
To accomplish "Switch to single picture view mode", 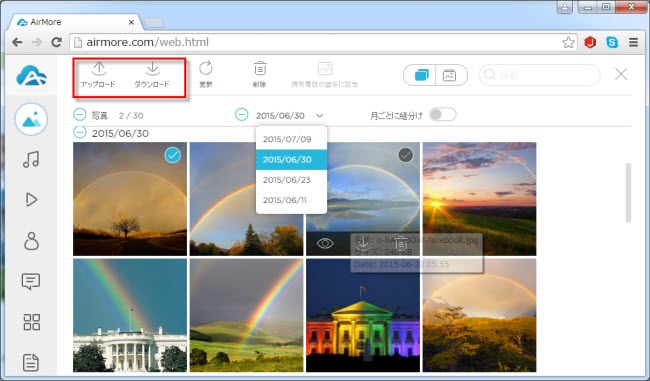I will click(450, 75).
